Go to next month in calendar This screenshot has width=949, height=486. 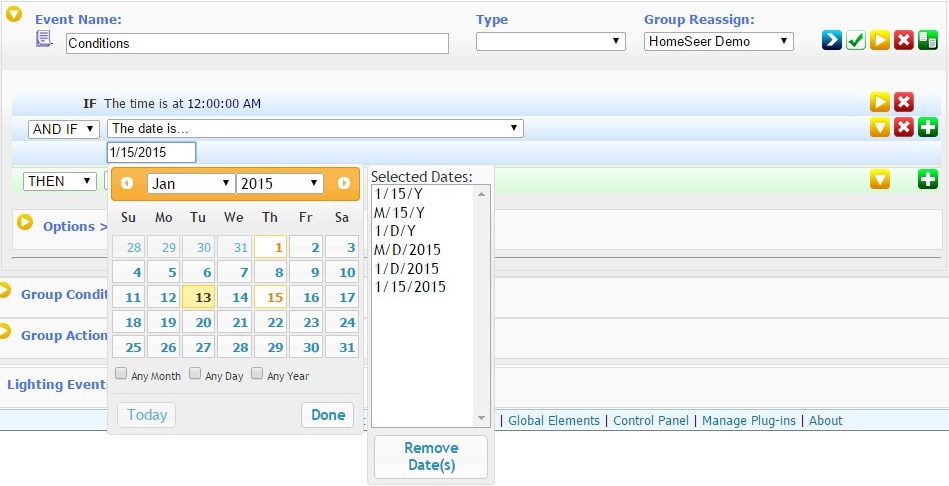tap(343, 183)
